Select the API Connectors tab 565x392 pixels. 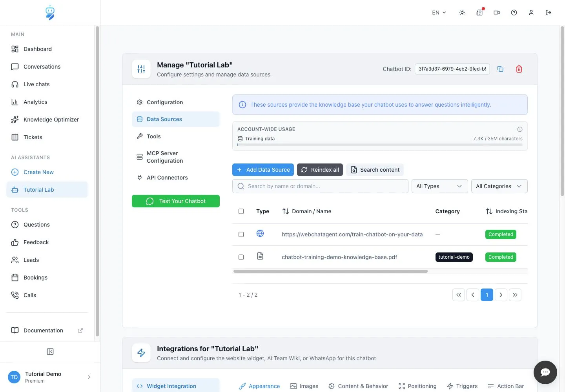coord(176,178)
